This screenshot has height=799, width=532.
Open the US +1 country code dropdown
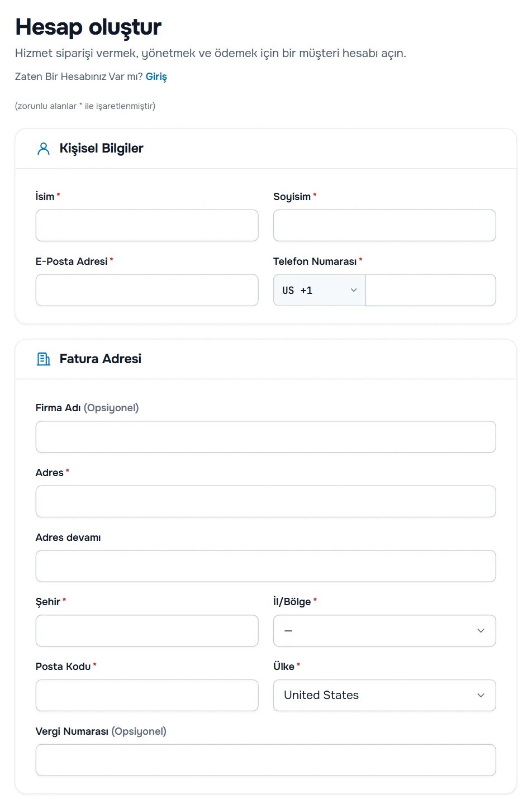319,290
